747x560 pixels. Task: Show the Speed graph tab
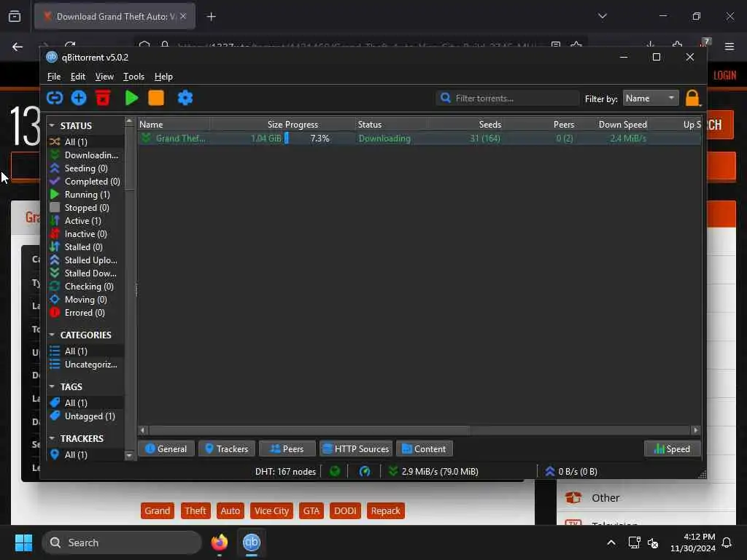(672, 448)
